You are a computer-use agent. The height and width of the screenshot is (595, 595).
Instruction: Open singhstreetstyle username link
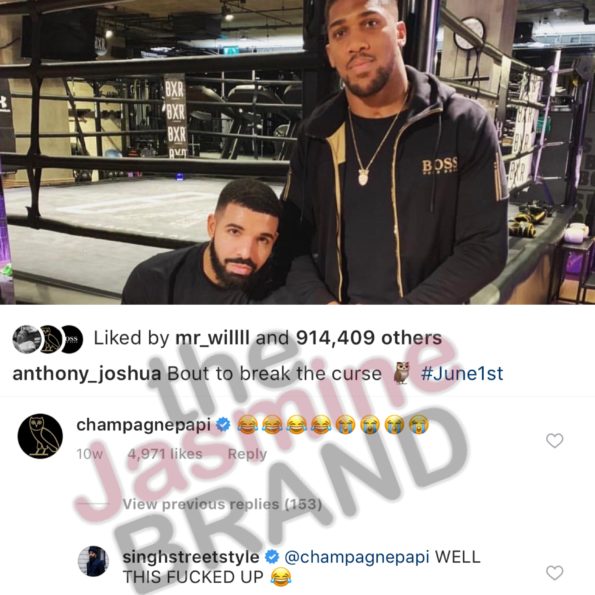191,557
